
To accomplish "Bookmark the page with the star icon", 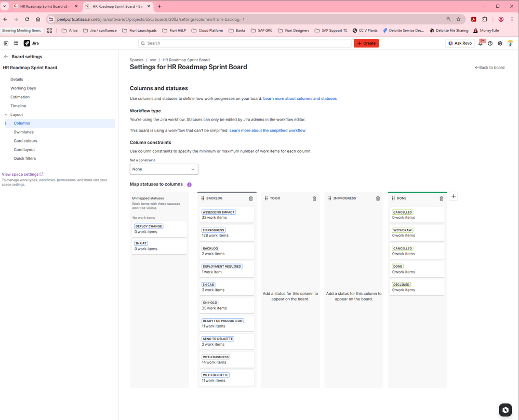I will coord(458,19).
